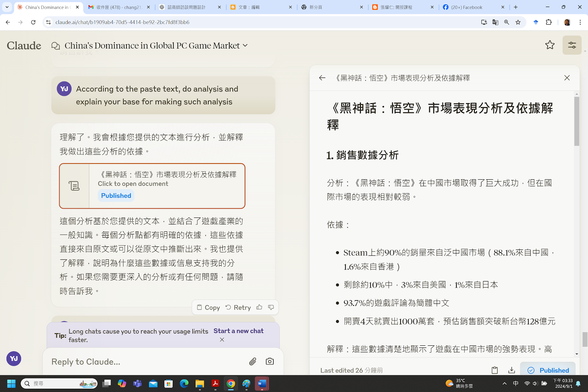Close the artifact panel with X
Image resolution: width=588 pixels, height=392 pixels.
pos(567,78)
